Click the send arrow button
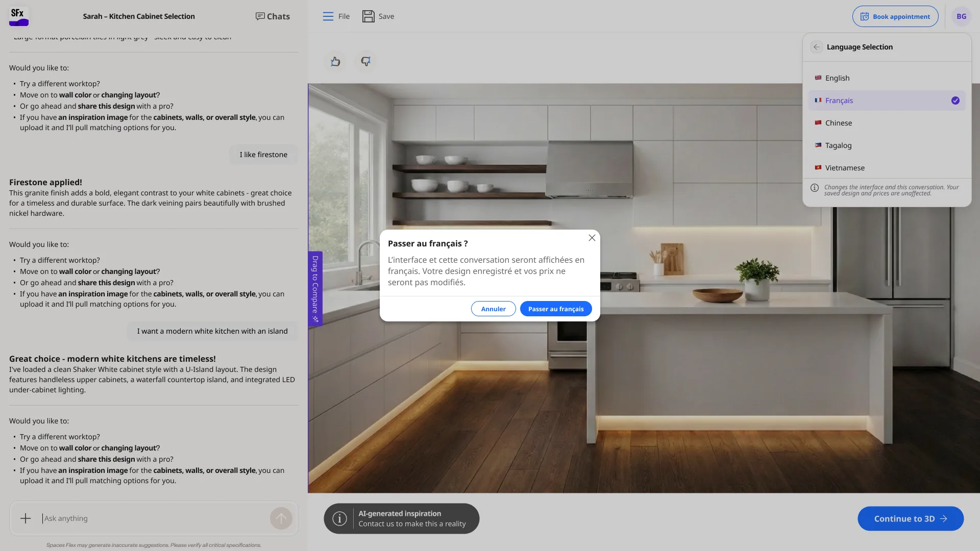Image resolution: width=980 pixels, height=551 pixels. [x=281, y=518]
